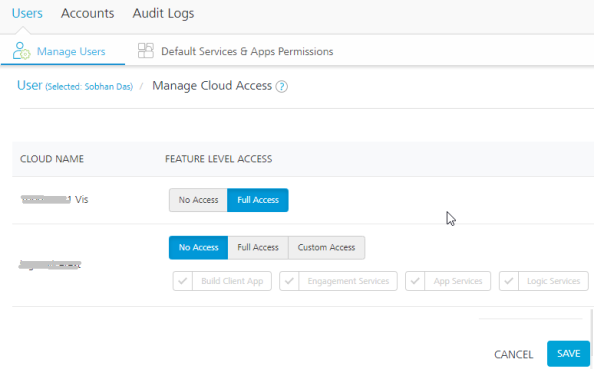Tick the Build Client App checkmark box
This screenshot has width=594, height=369.
[183, 281]
